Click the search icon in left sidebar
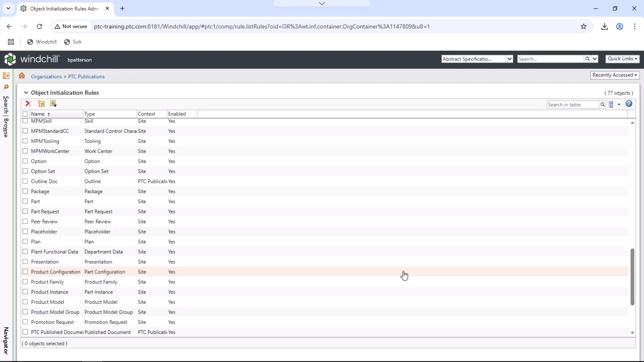Image resolution: width=644 pixels, height=362 pixels. 6,87
